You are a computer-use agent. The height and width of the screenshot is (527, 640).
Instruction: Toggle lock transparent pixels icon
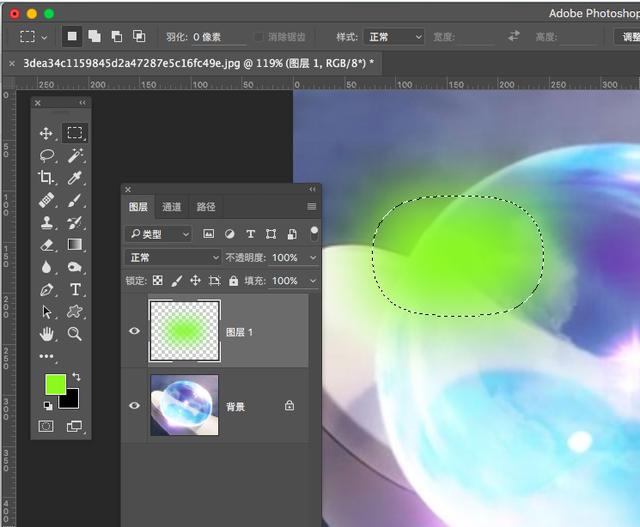tap(158, 280)
